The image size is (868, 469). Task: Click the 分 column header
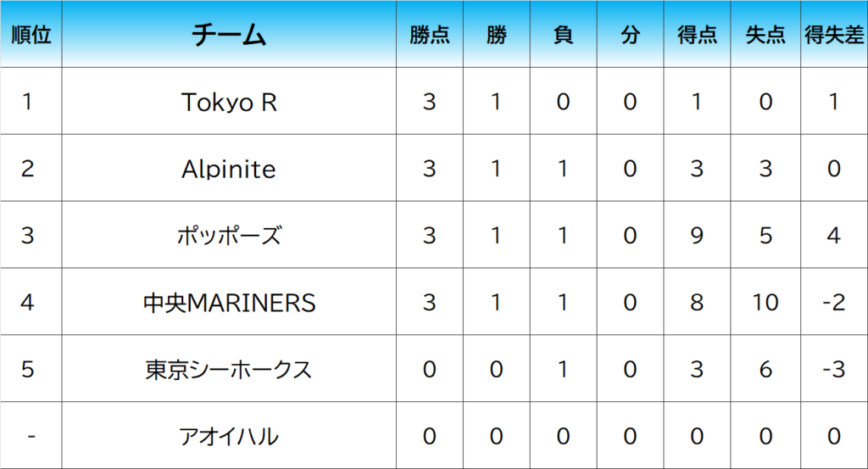click(x=630, y=35)
